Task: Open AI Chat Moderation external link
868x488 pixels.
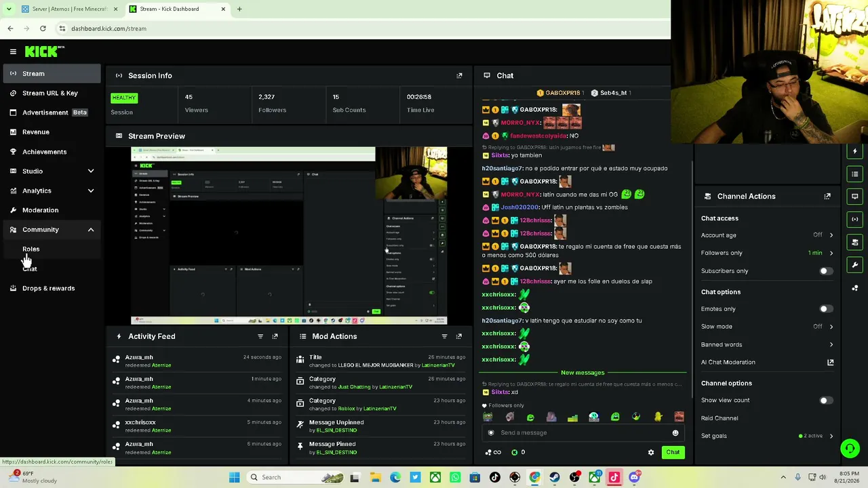Action: 830,363
